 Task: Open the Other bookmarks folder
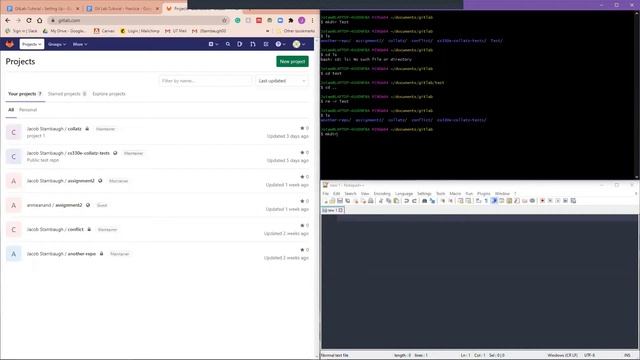(x=296, y=31)
